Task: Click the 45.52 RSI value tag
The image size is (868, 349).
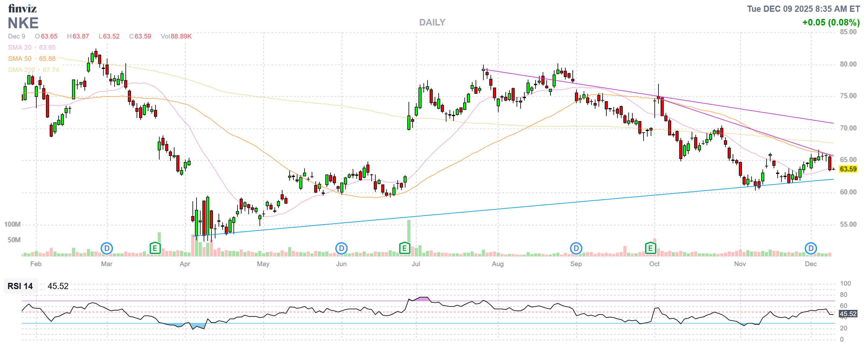Action: tap(848, 314)
